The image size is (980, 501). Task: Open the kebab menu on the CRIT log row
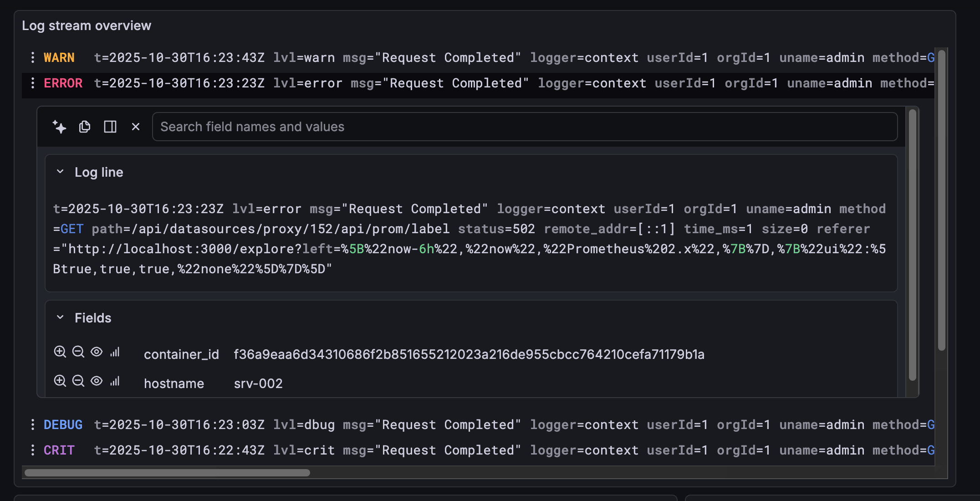point(32,450)
